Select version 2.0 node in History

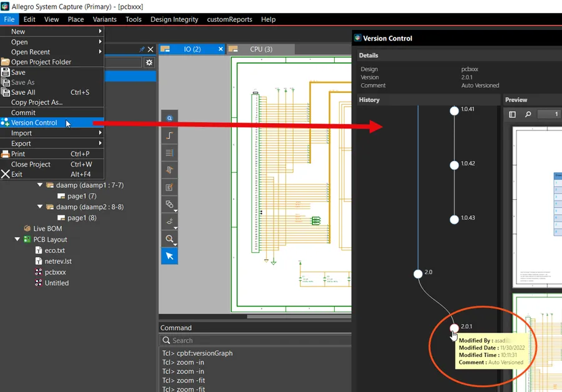[x=418, y=274]
